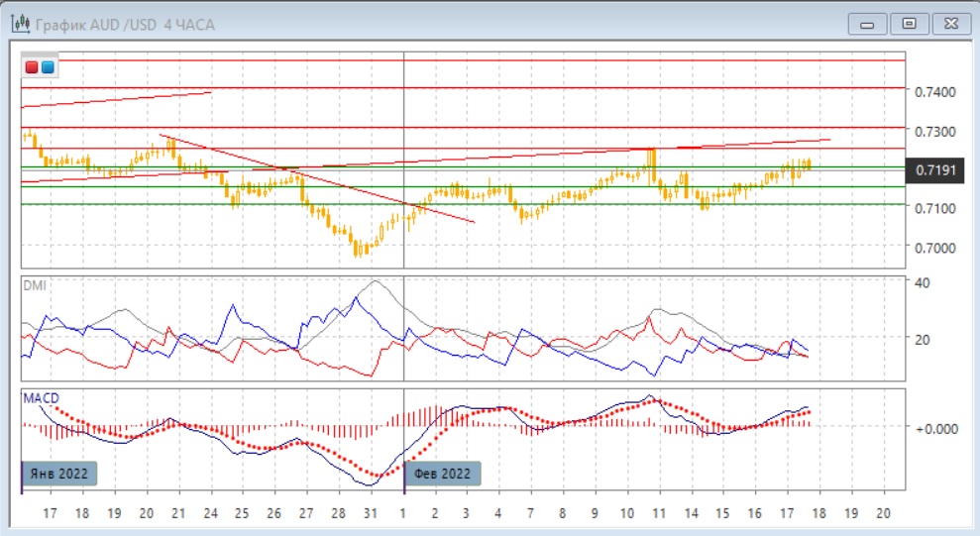Click date label 28 on time axis

338,513
